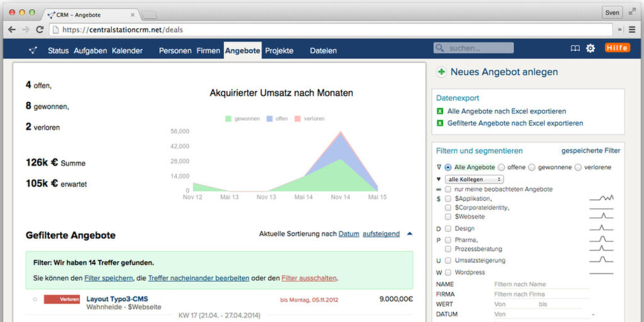Click the green plus icon for new Angebot
Image resolution: width=644 pixels, height=322 pixels.
pos(441,72)
